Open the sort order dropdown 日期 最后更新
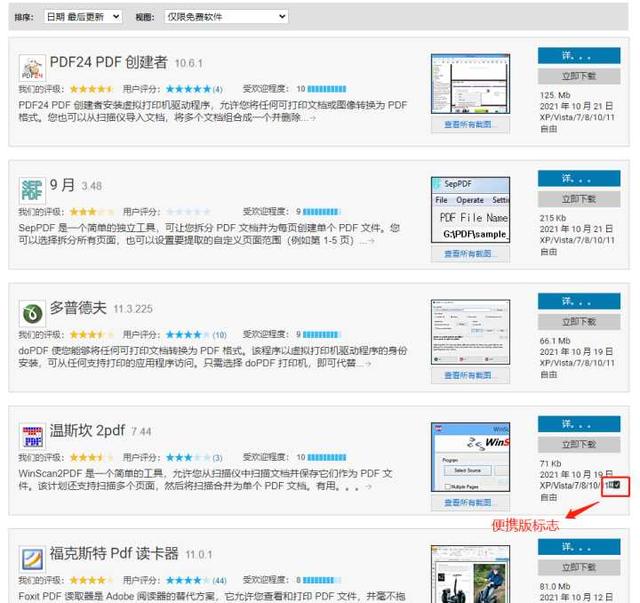The image size is (640, 603). [x=83, y=17]
